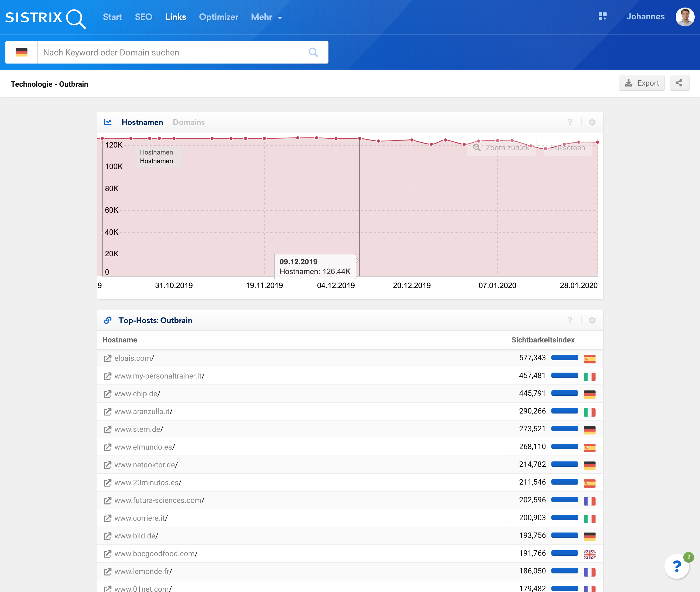This screenshot has width=700, height=592.
Task: Open Hostnamen chart settings gear
Action: pyautogui.click(x=592, y=122)
